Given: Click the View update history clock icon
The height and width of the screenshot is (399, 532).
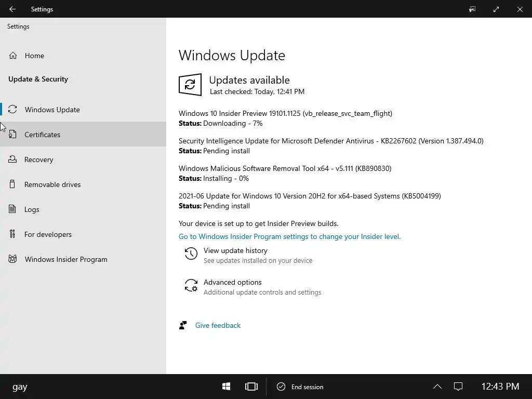Looking at the screenshot, I should 191,254.
